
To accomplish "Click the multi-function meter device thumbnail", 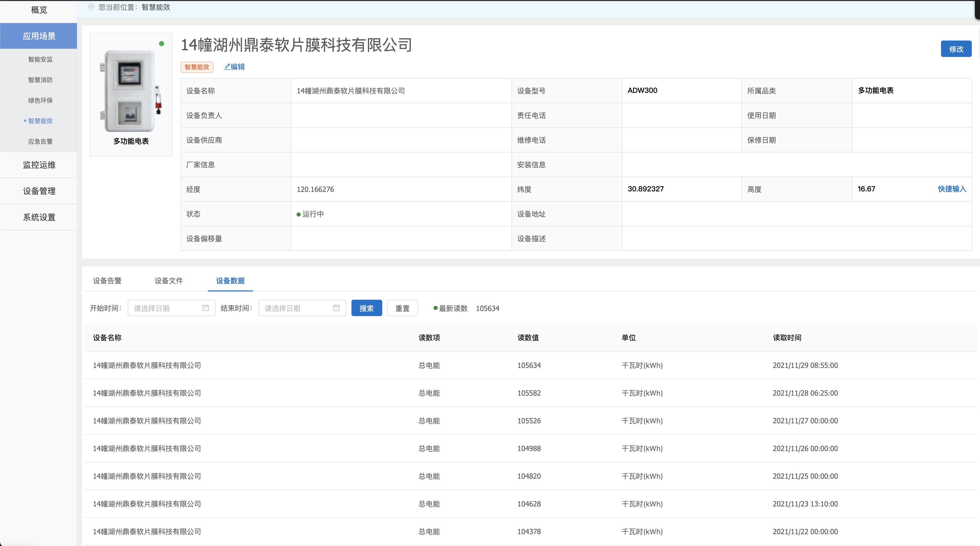I will tap(131, 91).
